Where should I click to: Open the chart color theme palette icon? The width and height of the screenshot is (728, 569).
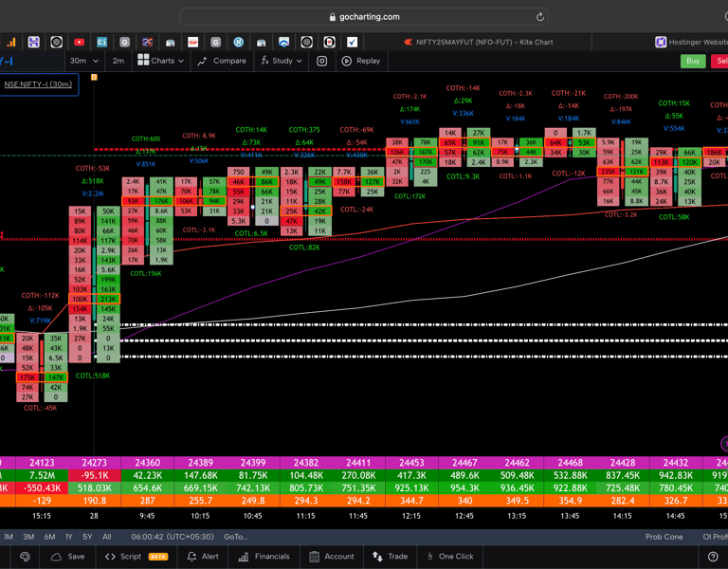[x=25, y=557]
